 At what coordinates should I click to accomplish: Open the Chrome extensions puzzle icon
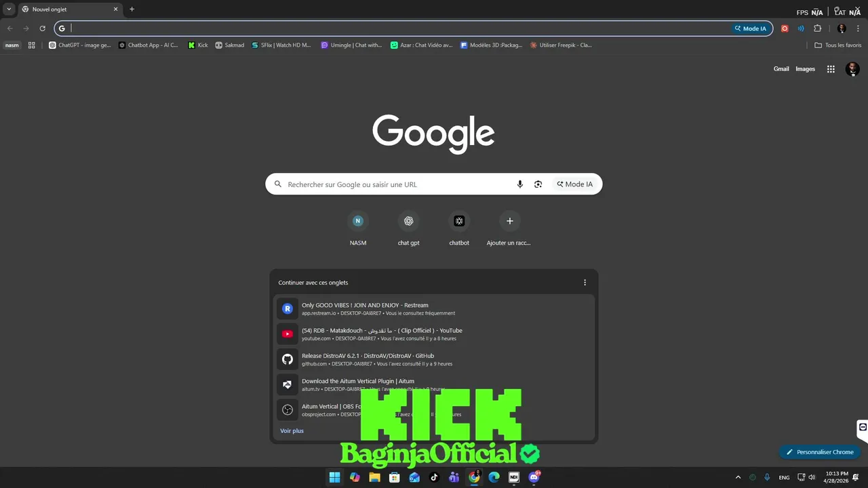tap(817, 28)
